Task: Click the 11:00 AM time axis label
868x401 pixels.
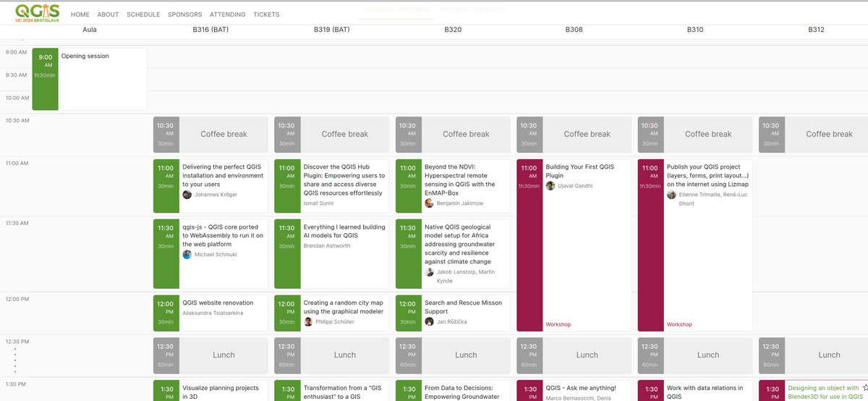Action: [x=17, y=164]
